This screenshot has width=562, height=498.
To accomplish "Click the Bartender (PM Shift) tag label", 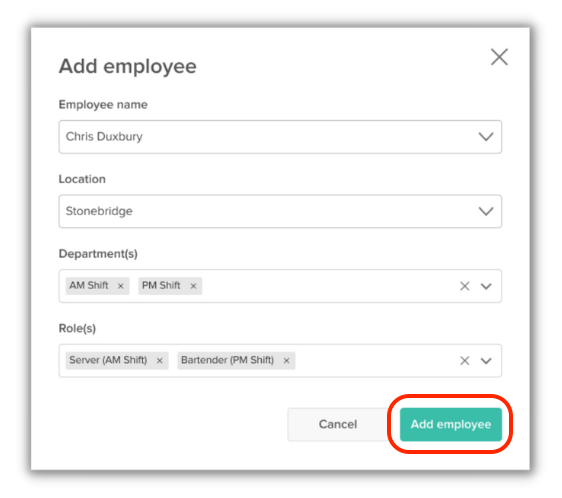I will click(228, 360).
